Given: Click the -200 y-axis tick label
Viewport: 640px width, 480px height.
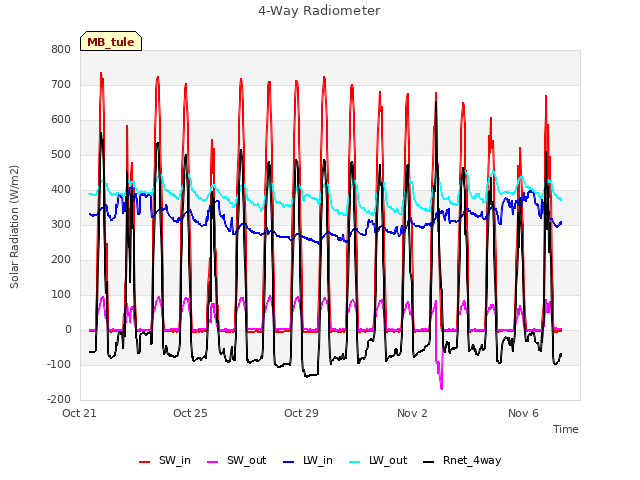Looking at the screenshot, I should (x=59, y=399).
